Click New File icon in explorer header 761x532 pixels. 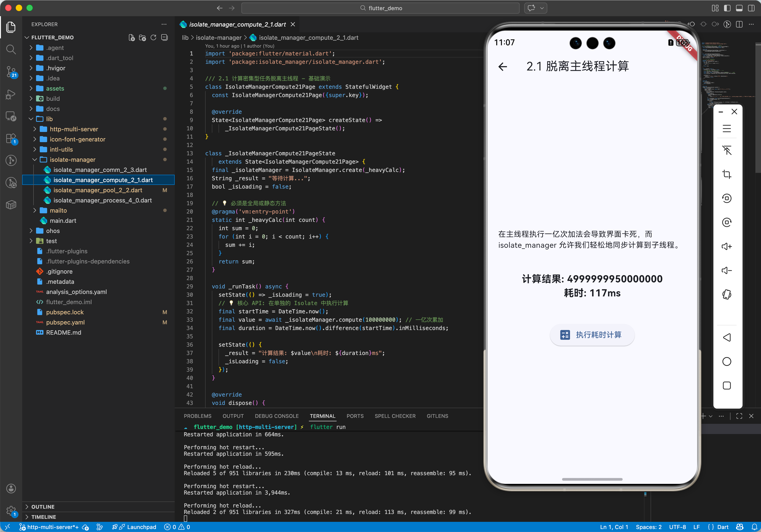[132, 37]
